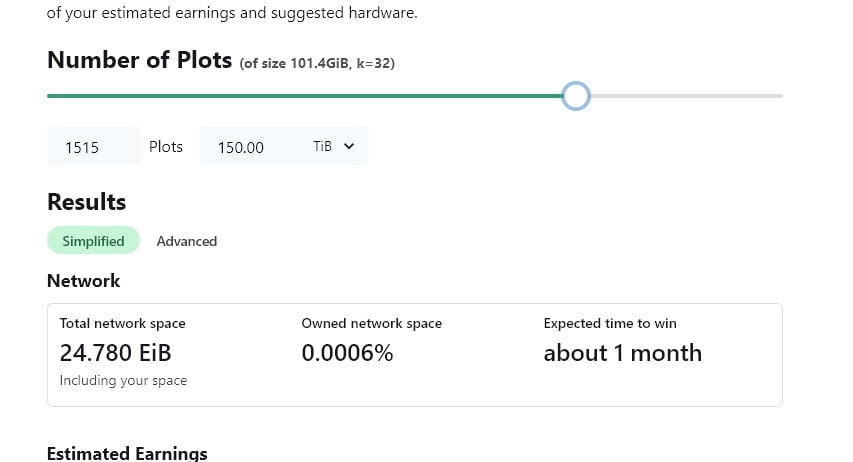Screen dimensions: 853x462
Task: Click the 'Including your space' note
Action: (123, 380)
